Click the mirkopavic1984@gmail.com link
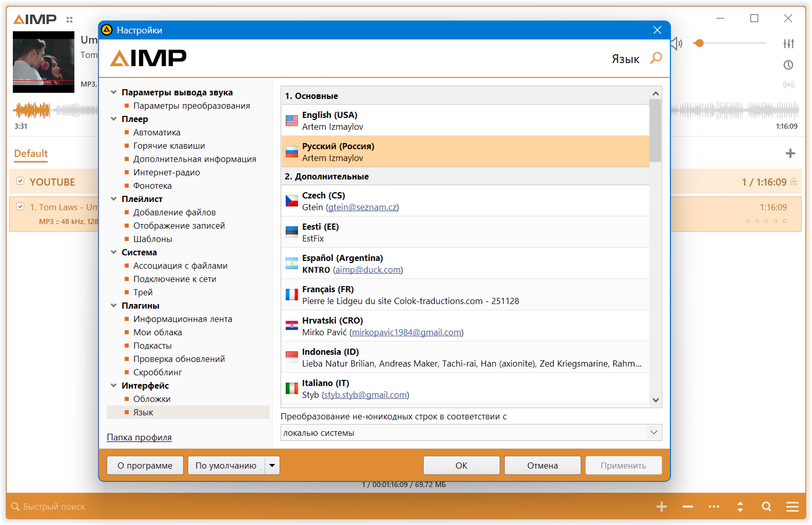Screen dimensions: 812x525 click(406, 332)
